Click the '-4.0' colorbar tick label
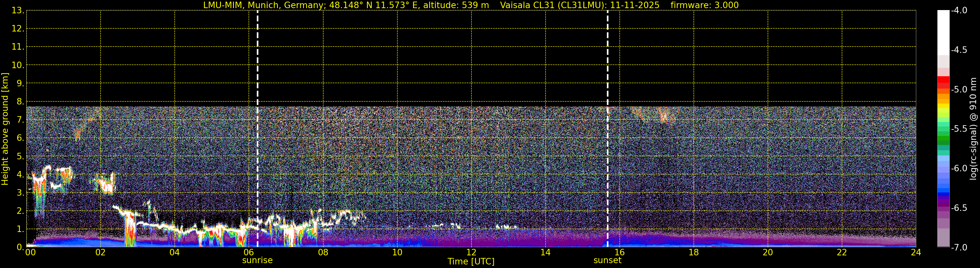 coord(959,11)
